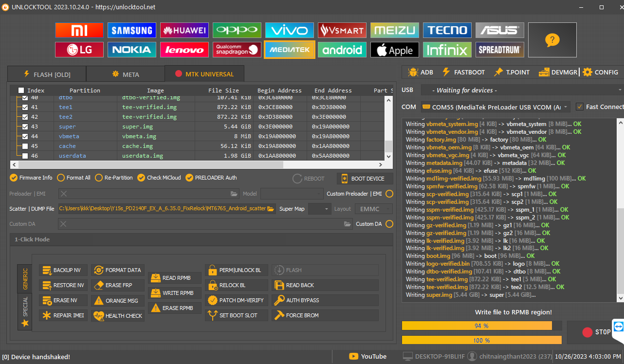The height and width of the screenshot is (364, 624).
Task: Enable Custom DA toggle
Action: (389, 224)
